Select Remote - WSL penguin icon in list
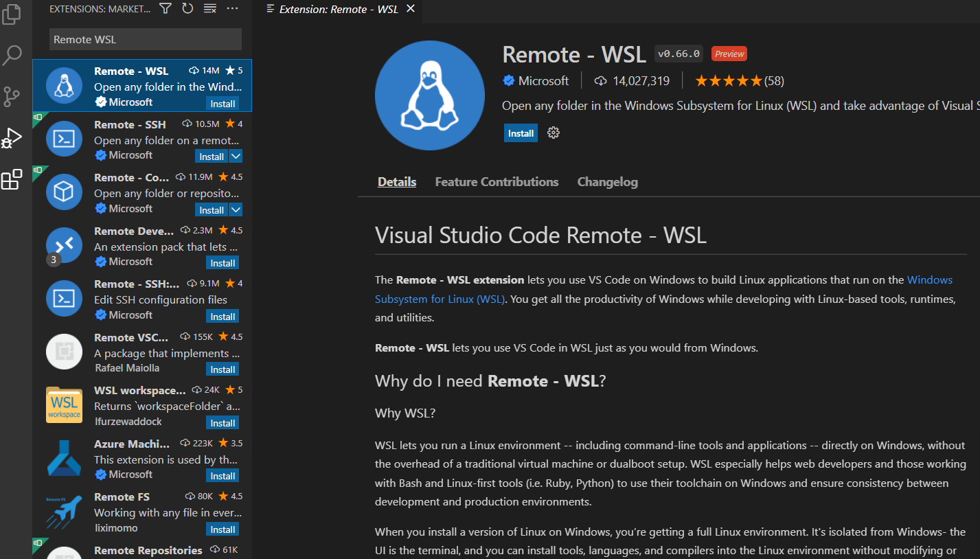The image size is (980, 559). [64, 86]
